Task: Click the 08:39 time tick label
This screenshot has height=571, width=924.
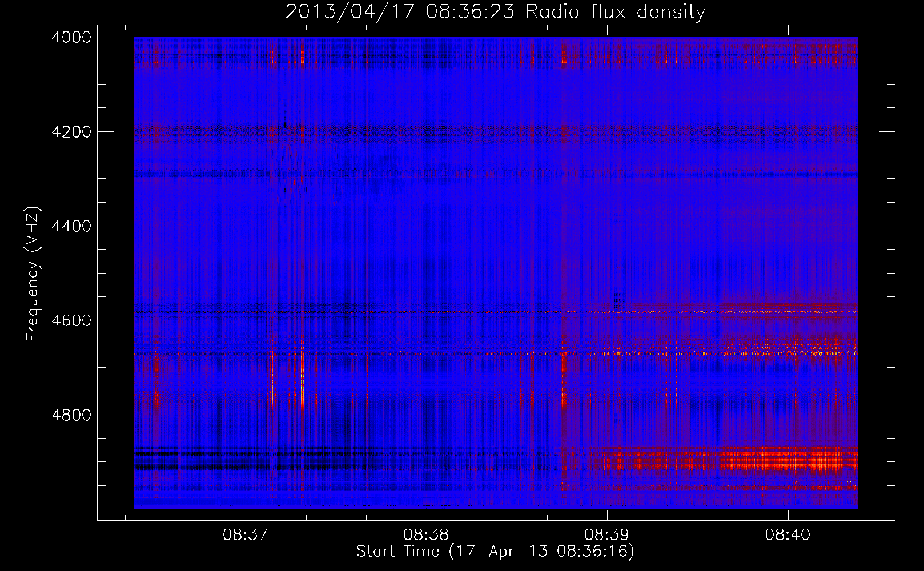Action: click(x=606, y=534)
